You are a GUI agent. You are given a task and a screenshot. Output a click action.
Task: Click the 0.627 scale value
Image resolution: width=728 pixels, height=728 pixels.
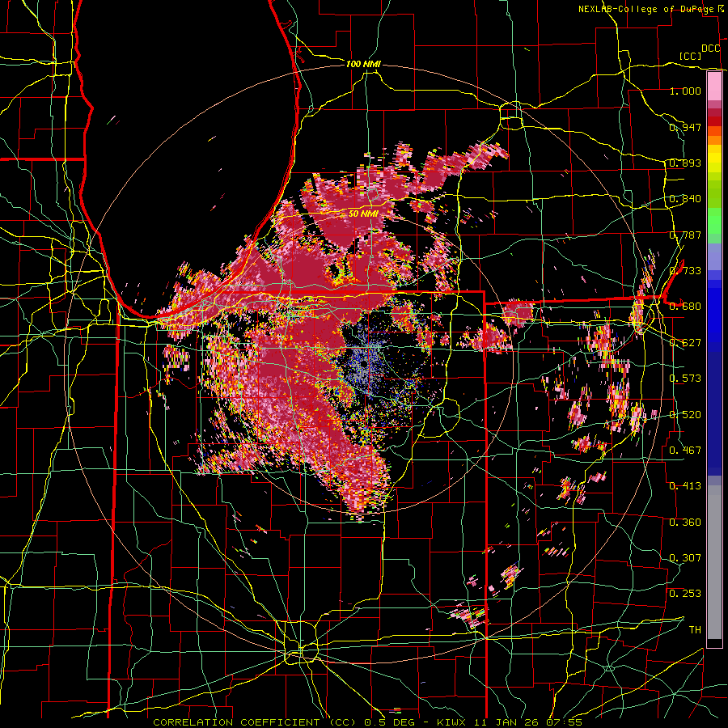685,343
